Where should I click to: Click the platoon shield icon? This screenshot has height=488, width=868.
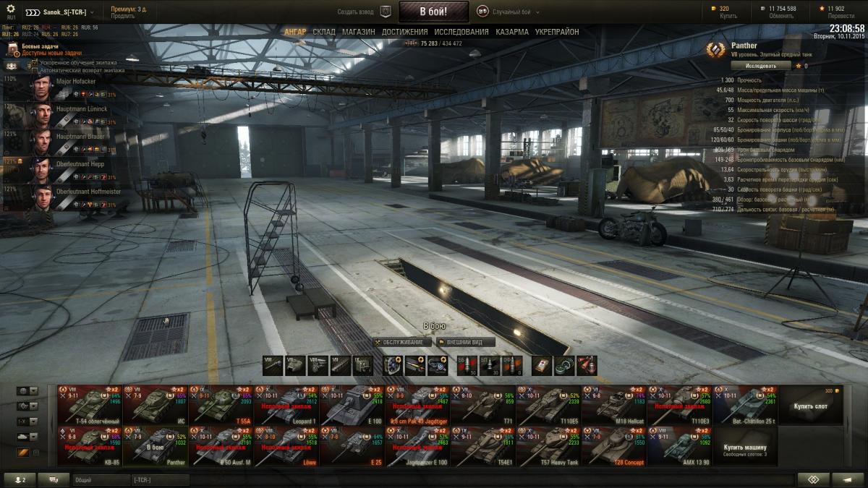[386, 12]
